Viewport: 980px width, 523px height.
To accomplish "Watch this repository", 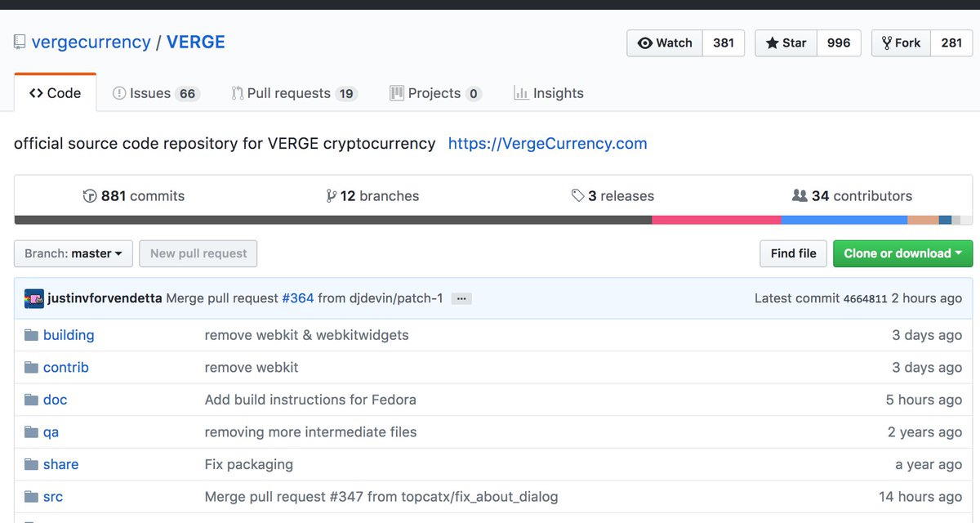I will pyautogui.click(x=665, y=43).
